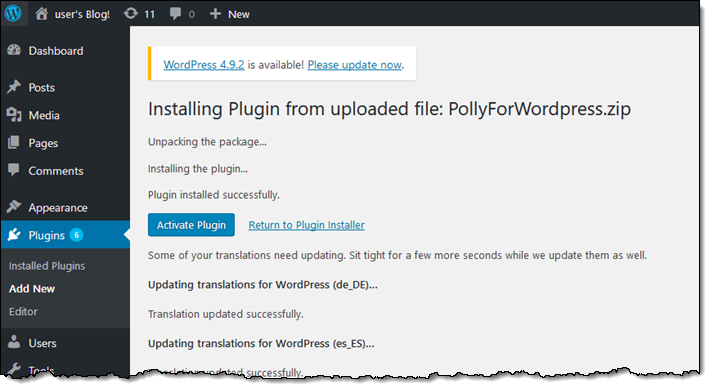Open the home icon for user's Blog
This screenshot has width=710, height=389.
click(42, 14)
